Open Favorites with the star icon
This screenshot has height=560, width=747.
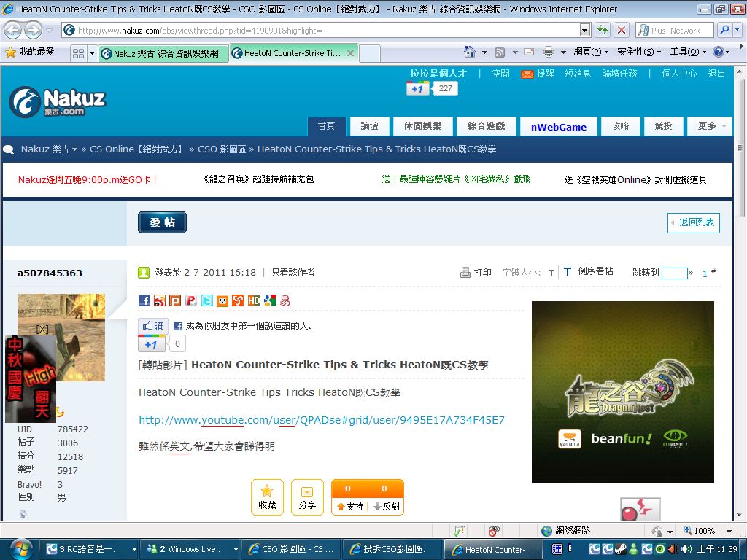tap(10, 52)
